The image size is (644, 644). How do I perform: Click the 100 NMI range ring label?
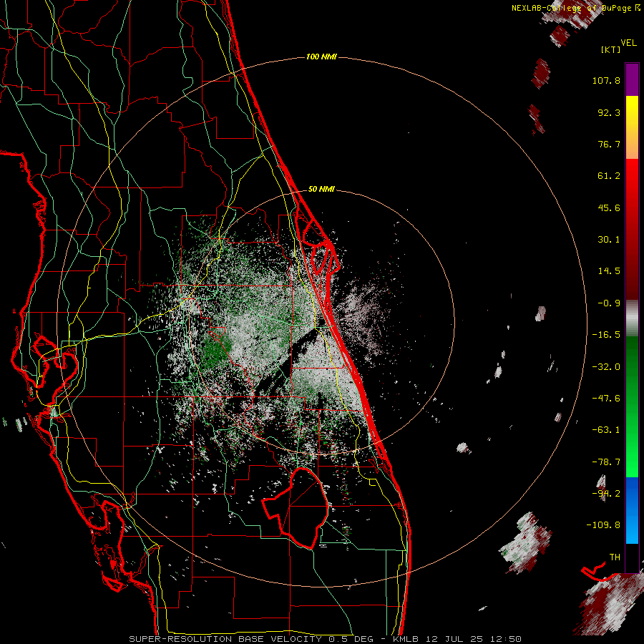tap(321, 57)
